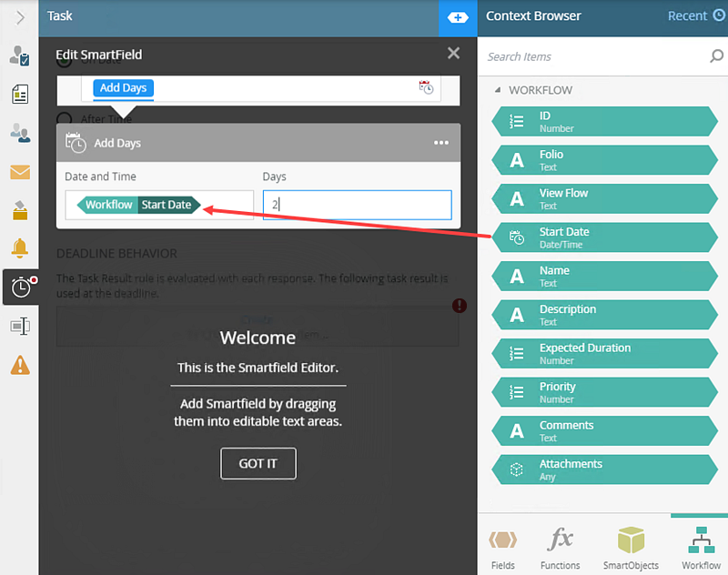Select the Folio Text workflow field
The image size is (728, 575).
605,160
